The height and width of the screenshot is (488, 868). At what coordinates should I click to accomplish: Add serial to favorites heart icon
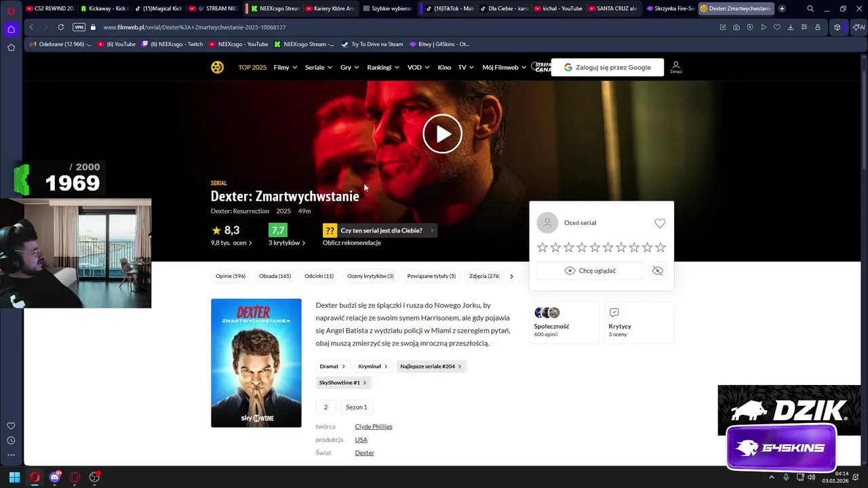click(x=660, y=223)
